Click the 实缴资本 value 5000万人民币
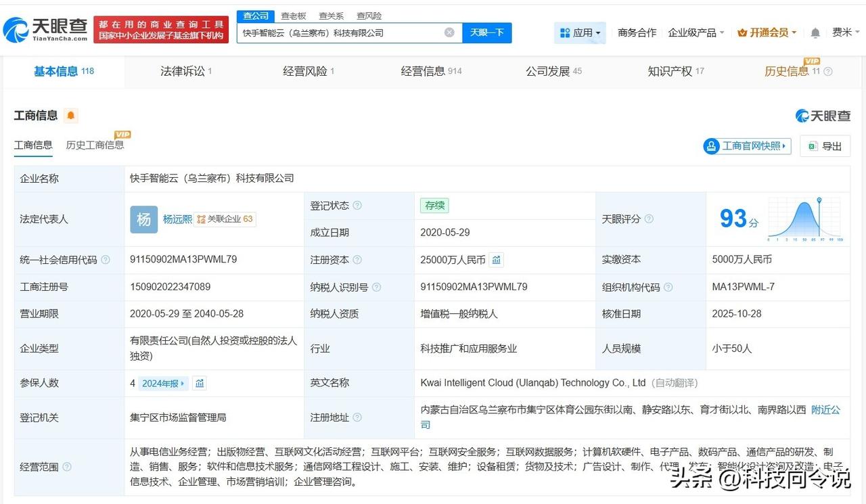Viewport: 866px width, 504px height. pyautogui.click(x=742, y=260)
